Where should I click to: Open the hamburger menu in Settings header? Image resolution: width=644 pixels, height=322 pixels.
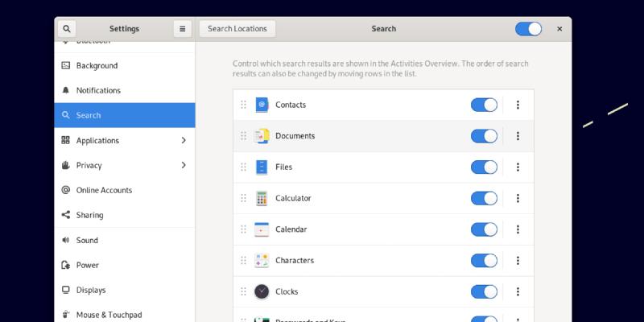tap(183, 29)
